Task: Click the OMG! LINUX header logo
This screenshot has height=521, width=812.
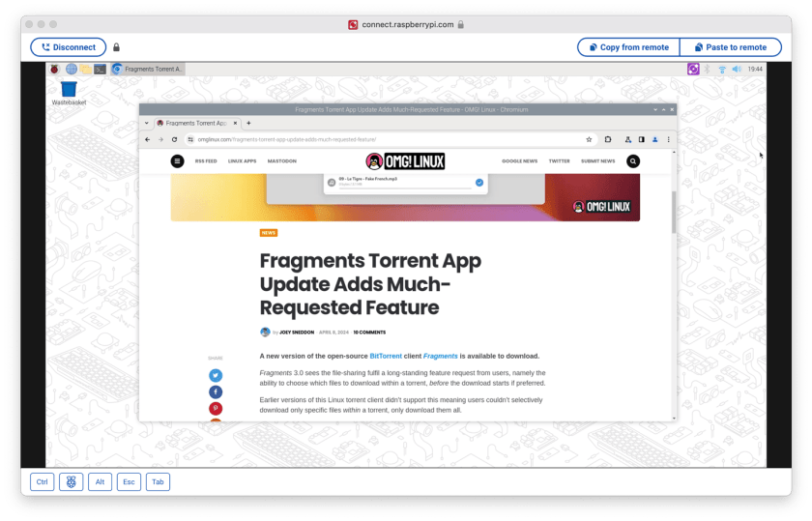Action: pyautogui.click(x=405, y=161)
